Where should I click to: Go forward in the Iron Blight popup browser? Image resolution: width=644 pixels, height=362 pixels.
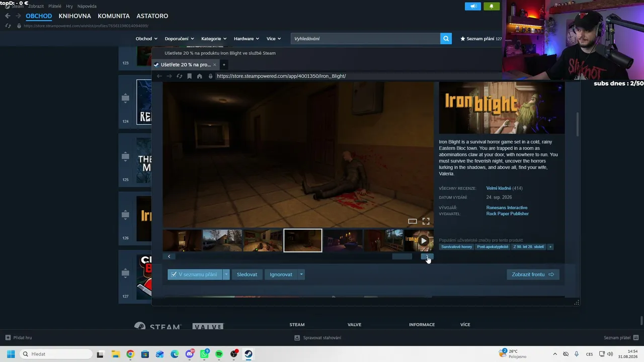click(x=169, y=76)
